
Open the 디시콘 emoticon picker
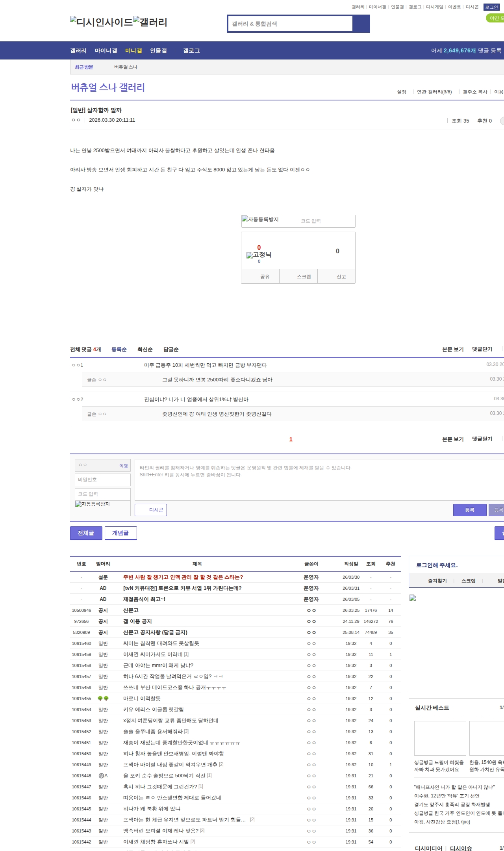[x=151, y=510]
